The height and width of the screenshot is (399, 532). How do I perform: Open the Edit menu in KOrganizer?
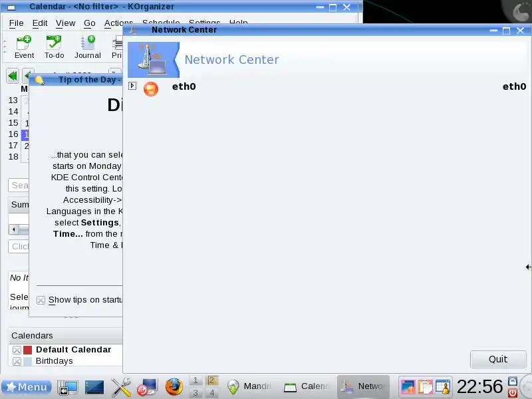coord(40,23)
